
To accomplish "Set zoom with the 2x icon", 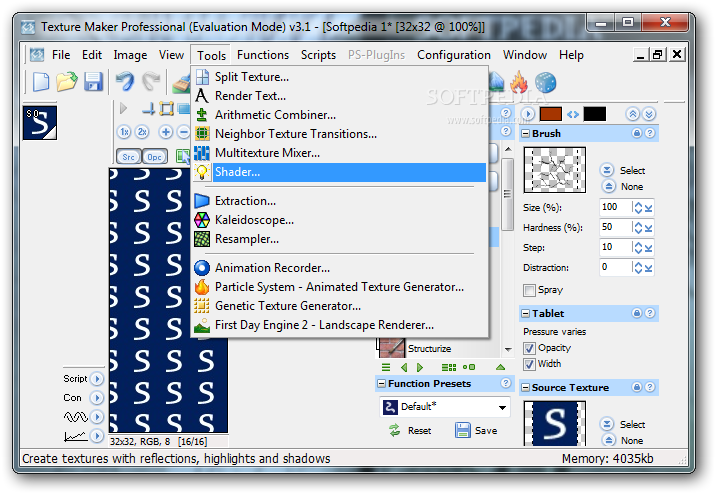I will click(x=142, y=132).
